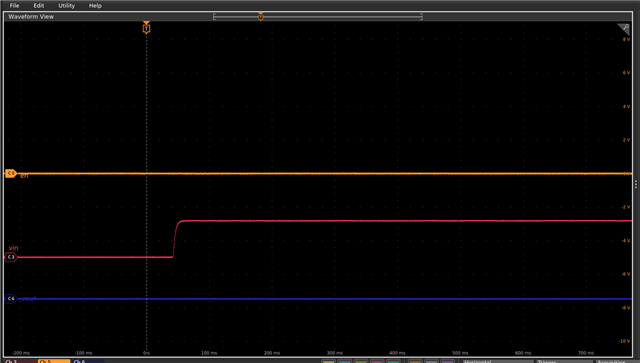Toggle the orange Ch 5 badge

[54, 361]
